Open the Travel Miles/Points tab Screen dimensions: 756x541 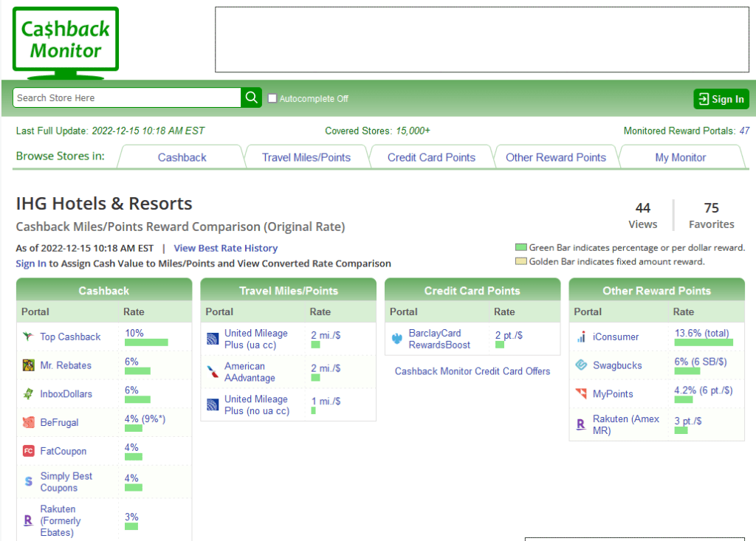pos(306,157)
